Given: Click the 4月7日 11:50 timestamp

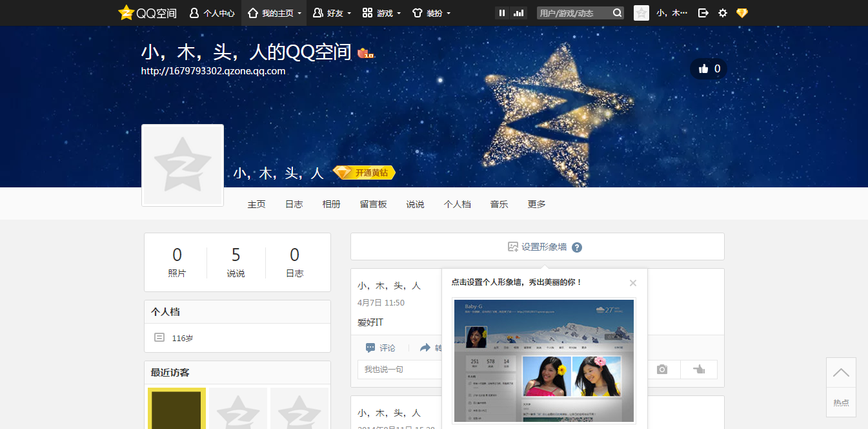Looking at the screenshot, I should 381,302.
